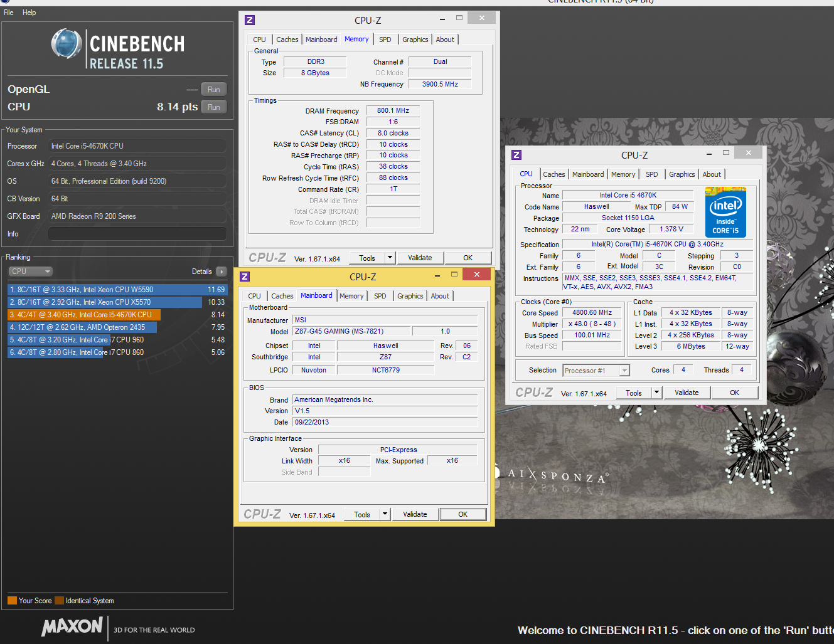The image size is (834, 644).
Task: Switch to Graphics tab in Memory window
Action: tap(415, 40)
